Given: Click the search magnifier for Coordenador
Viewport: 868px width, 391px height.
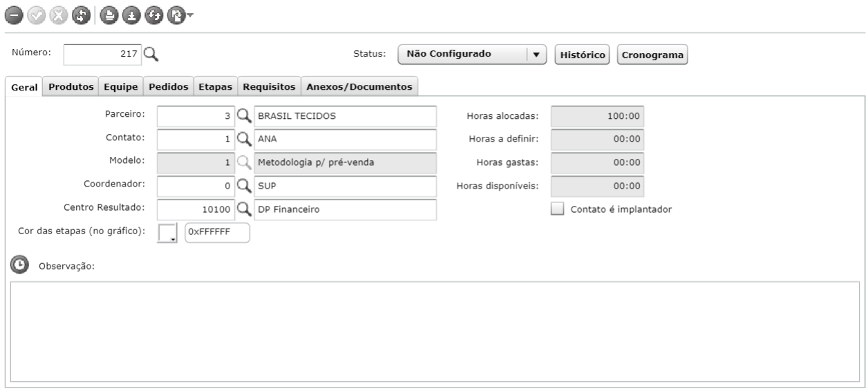Looking at the screenshot, I should click(x=243, y=187).
